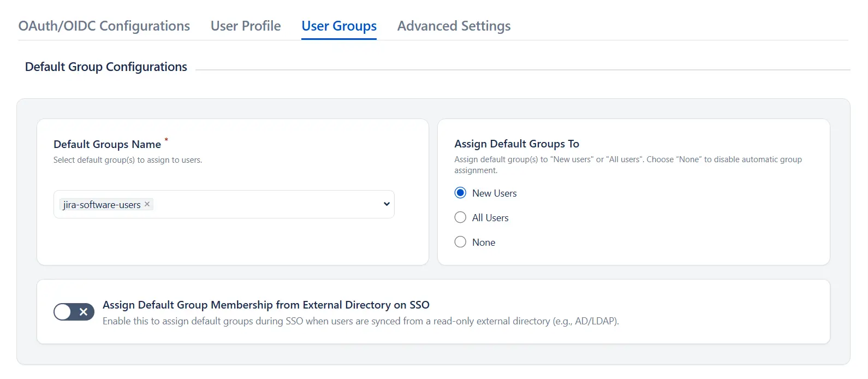The width and height of the screenshot is (868, 379).
Task: Click the jira-software-users tag text
Action: click(102, 205)
